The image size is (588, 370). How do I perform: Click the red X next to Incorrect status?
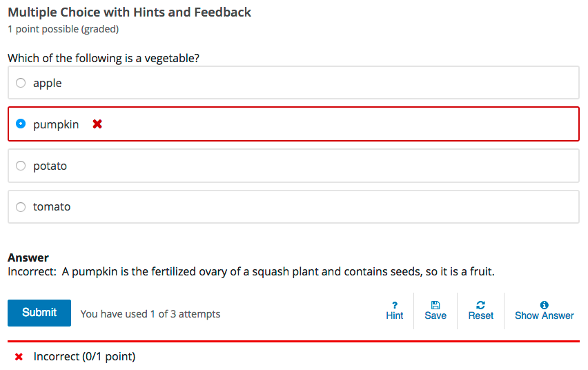click(19, 357)
